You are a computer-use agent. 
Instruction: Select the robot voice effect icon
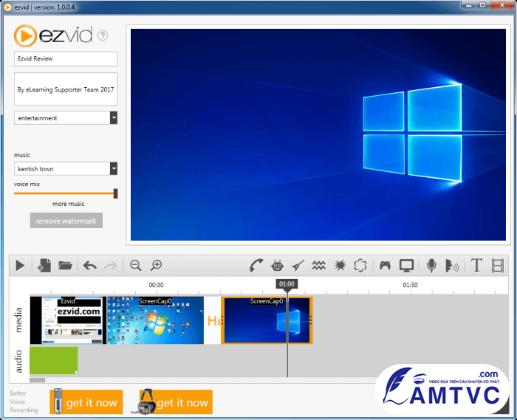click(x=277, y=266)
